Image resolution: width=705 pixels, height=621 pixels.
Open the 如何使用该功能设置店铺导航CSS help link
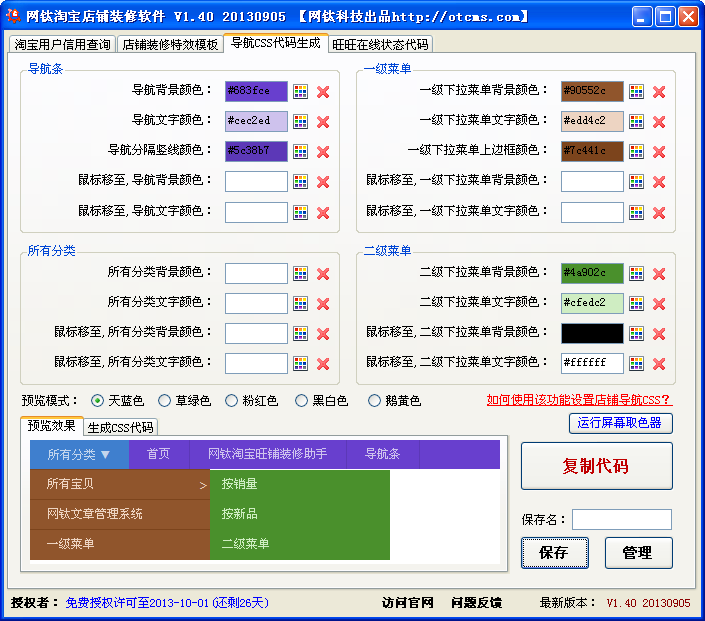click(578, 401)
